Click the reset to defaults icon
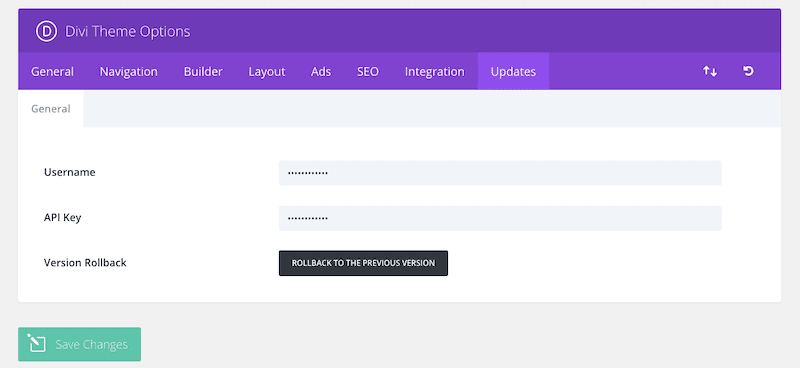This screenshot has width=800, height=368. (x=748, y=71)
